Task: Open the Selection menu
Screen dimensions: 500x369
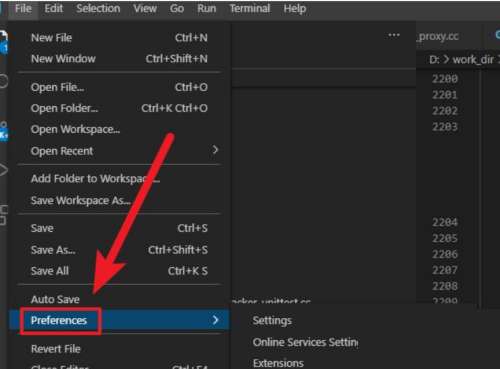Action: point(98,8)
